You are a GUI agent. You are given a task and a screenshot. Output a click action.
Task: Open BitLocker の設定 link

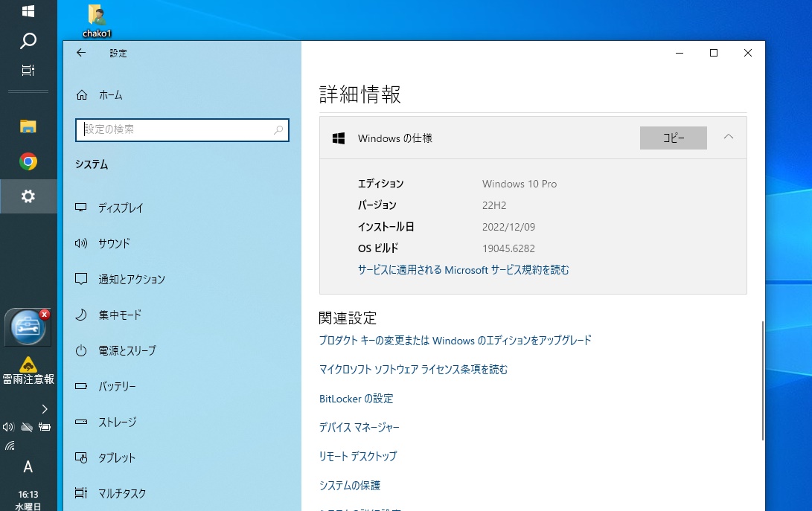tap(357, 399)
